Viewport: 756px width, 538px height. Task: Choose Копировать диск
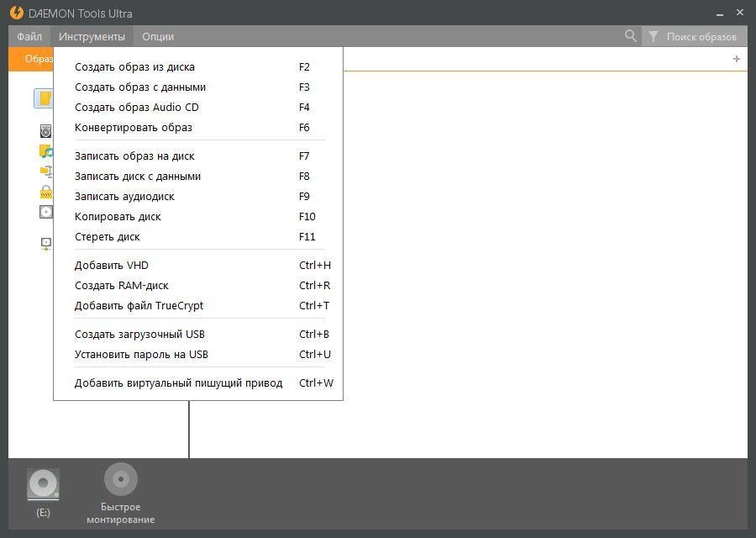coord(198,217)
